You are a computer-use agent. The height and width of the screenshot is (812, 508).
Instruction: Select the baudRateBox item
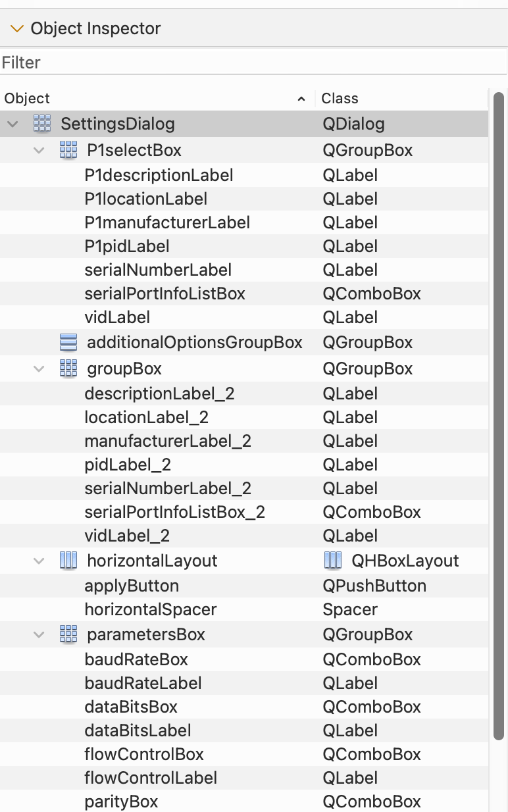coord(136,659)
